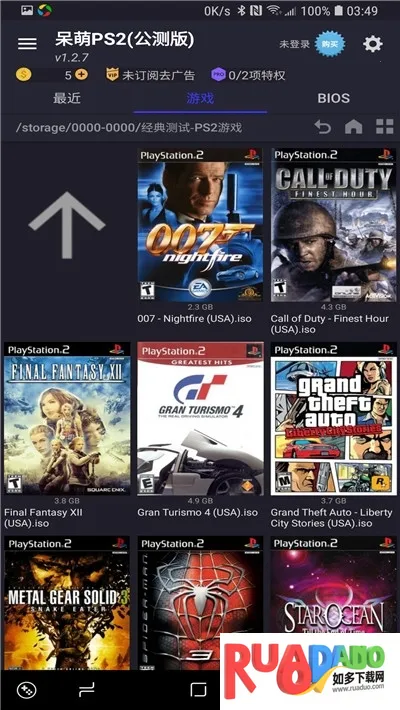Image resolution: width=400 pixels, height=710 pixels.
Task: Tap the blue 购买 purchase badge
Action: pos(330,44)
